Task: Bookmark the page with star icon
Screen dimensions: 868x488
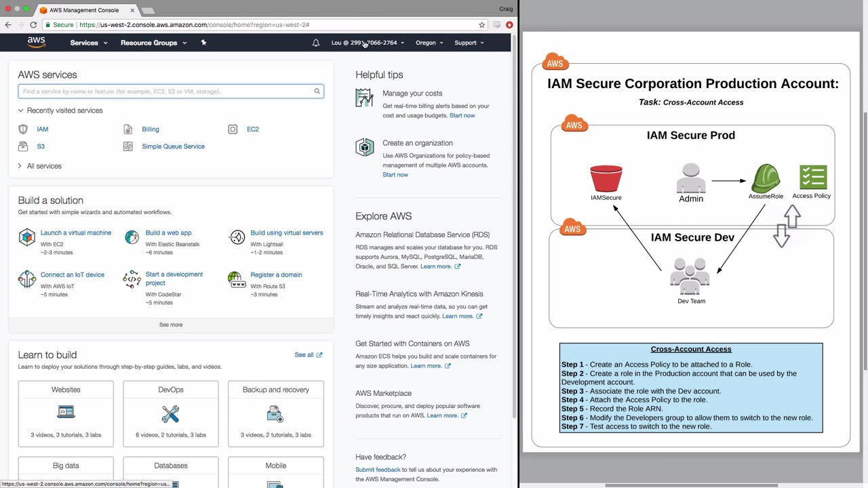Action: (x=482, y=25)
